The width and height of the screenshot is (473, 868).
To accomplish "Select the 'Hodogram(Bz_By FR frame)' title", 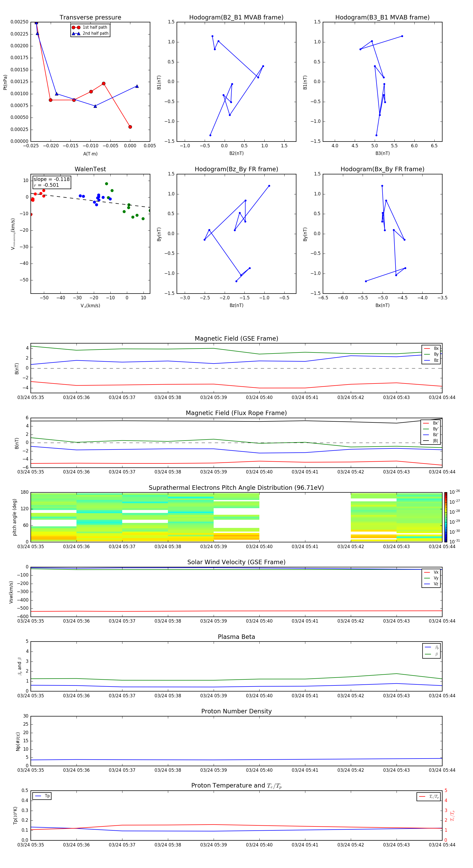I will (x=236, y=169).
